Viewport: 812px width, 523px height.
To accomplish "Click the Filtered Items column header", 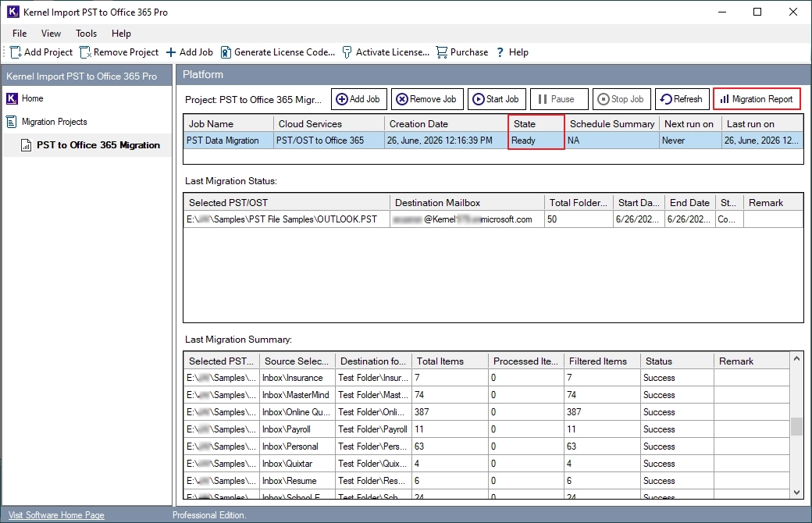I will point(602,361).
